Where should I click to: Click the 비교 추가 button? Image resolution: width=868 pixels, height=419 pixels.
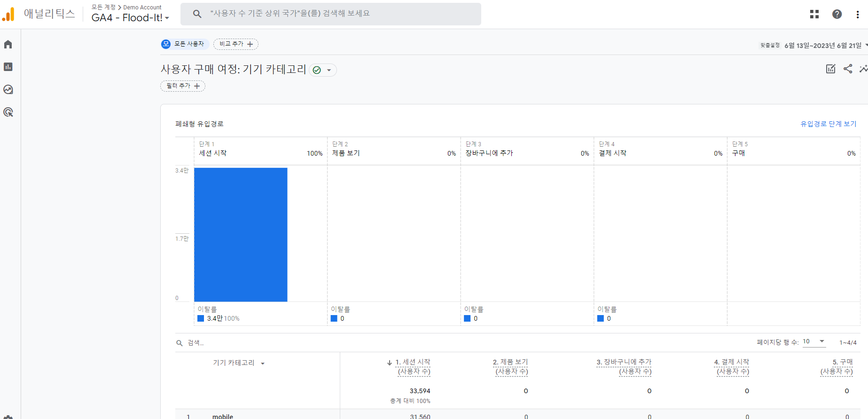point(236,44)
